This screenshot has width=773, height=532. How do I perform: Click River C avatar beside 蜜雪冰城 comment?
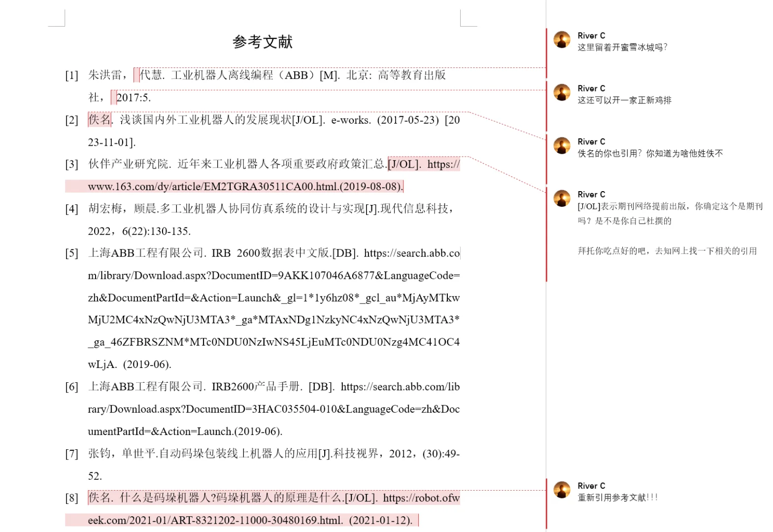coord(562,39)
